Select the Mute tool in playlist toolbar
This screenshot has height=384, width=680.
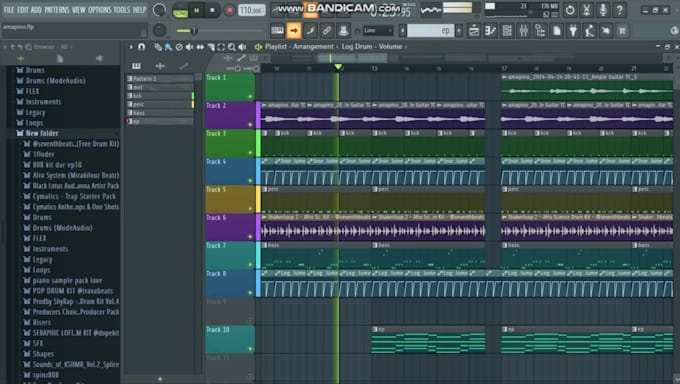tap(190, 47)
